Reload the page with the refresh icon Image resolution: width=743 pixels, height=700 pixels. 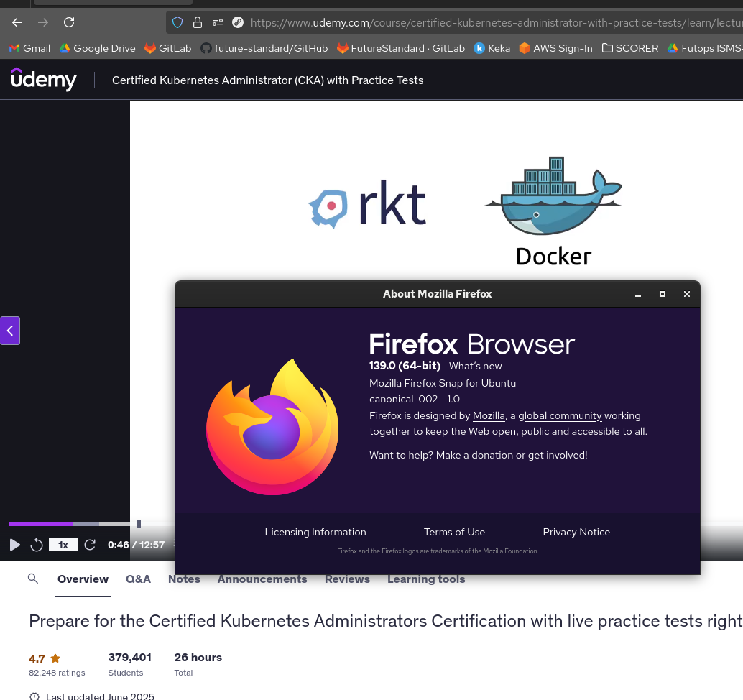69,22
